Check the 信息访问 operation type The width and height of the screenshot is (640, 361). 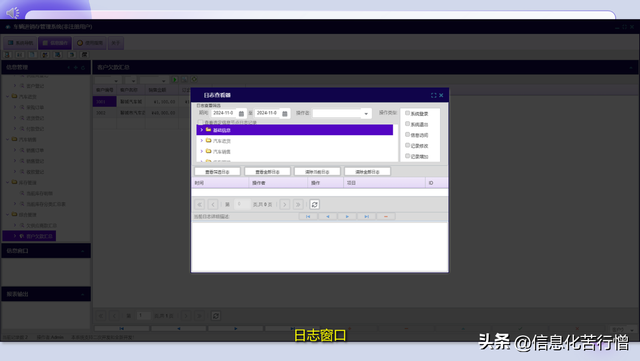tap(407, 134)
